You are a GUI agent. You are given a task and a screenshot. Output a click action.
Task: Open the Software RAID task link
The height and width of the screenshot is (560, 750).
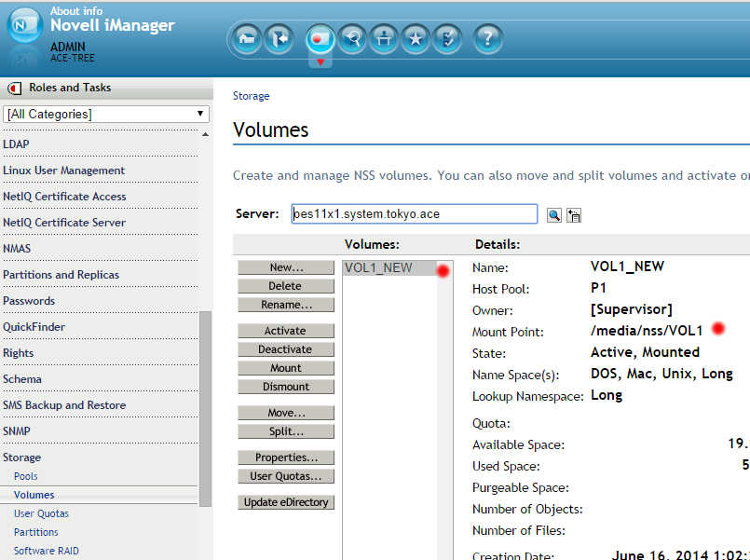[47, 551]
